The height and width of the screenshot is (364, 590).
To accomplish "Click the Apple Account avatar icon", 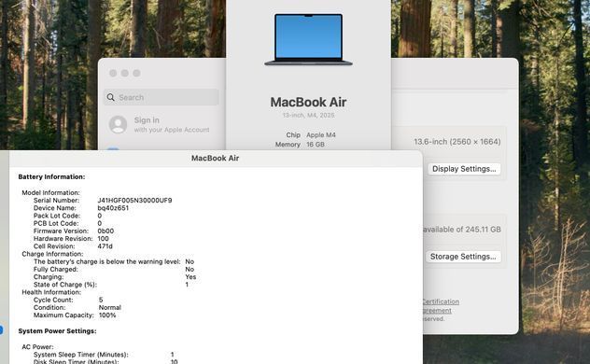I will 118,124.
